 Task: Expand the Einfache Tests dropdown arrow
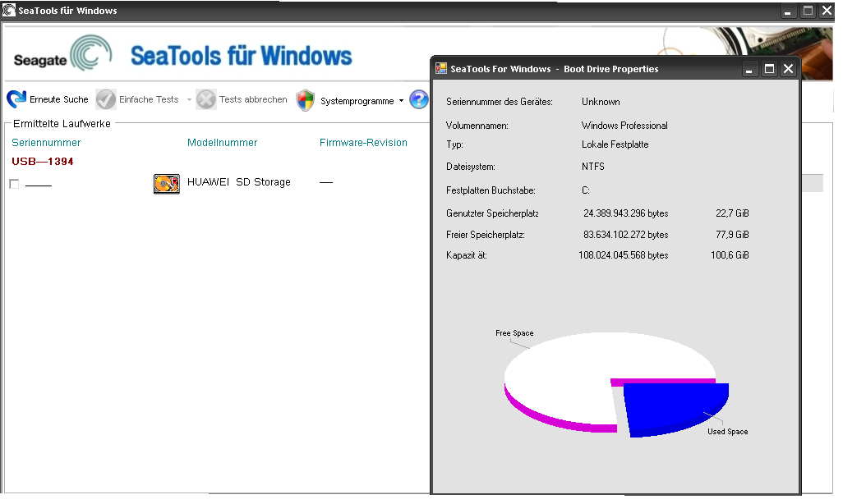pyautogui.click(x=189, y=100)
